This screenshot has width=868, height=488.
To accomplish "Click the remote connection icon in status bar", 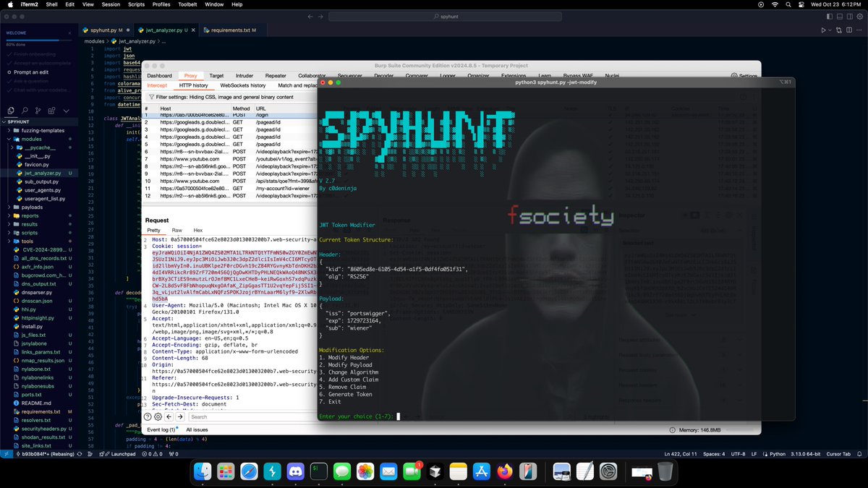I will point(6,453).
